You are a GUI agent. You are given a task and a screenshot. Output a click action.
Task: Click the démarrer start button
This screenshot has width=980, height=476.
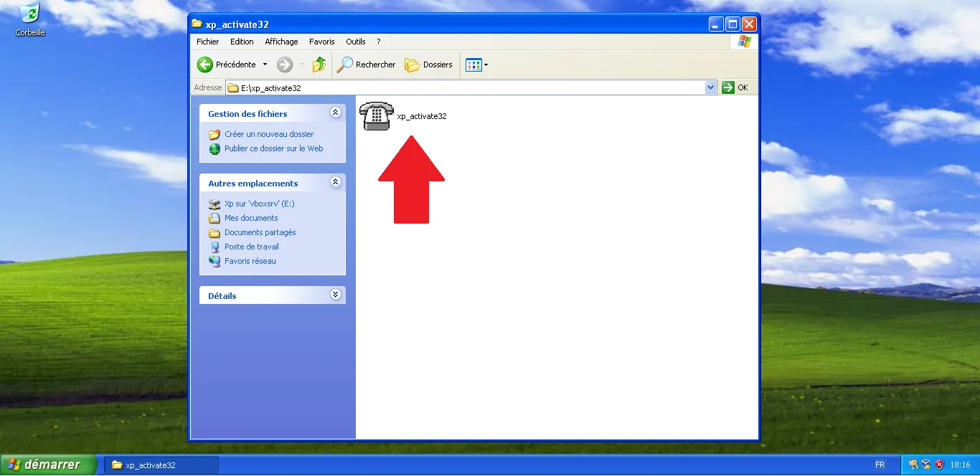[x=48, y=465]
